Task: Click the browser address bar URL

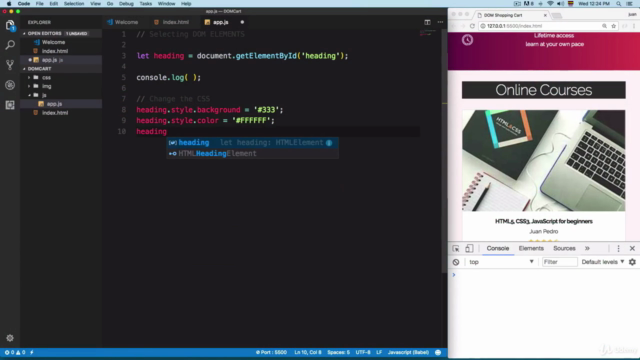Action: pos(515,26)
